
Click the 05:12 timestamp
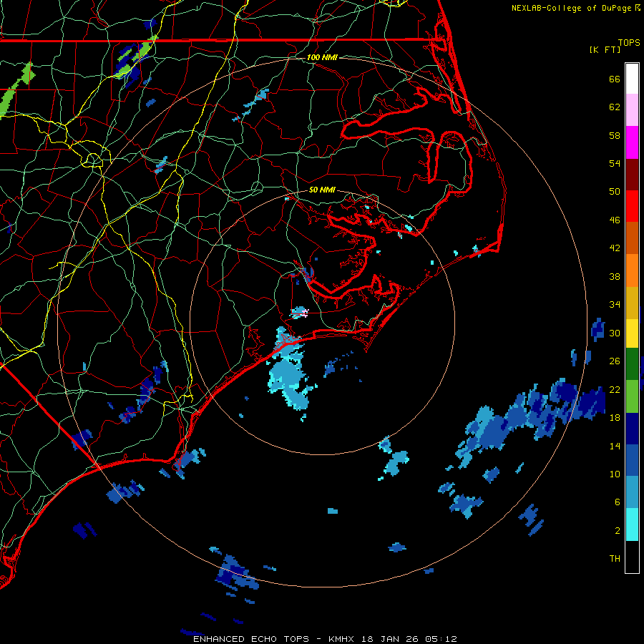pos(441,639)
